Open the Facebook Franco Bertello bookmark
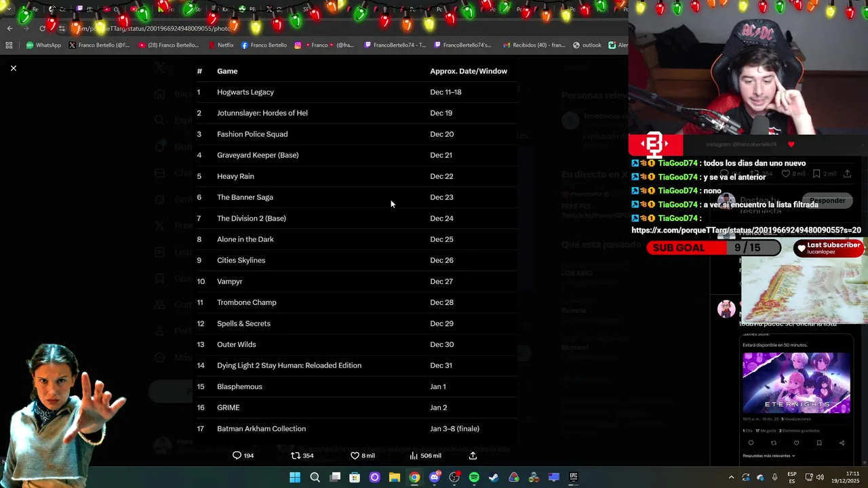The height and width of the screenshot is (488, 868). click(264, 45)
